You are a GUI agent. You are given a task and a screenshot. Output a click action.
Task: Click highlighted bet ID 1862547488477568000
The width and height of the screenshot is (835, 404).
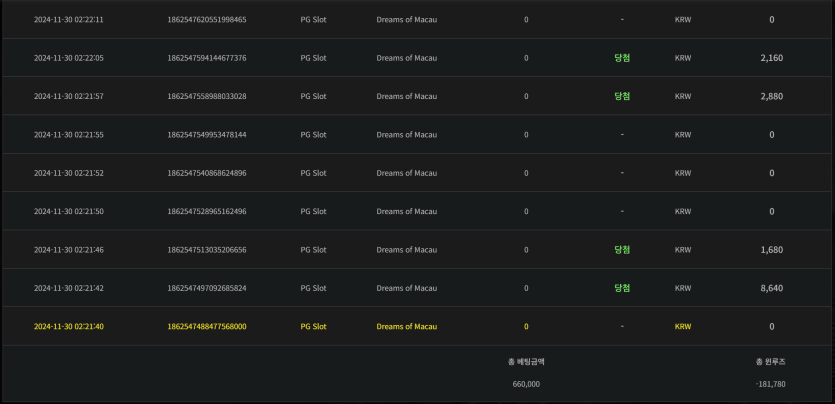click(x=207, y=326)
